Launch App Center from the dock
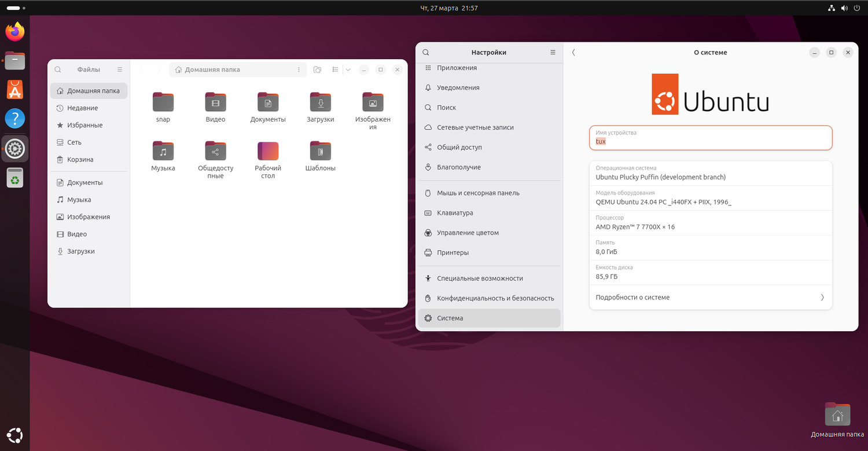The image size is (868, 451). pos(15,90)
